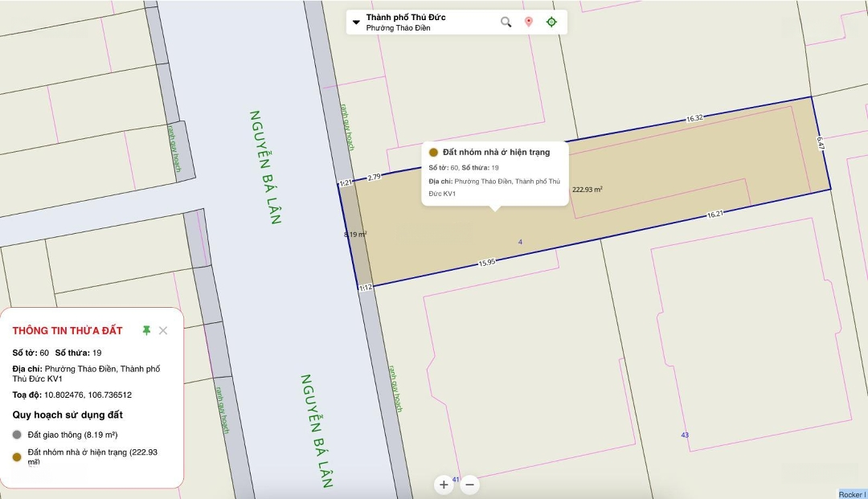This screenshot has width=868, height=499.
Task: Click the gray Đất giao thông swatch
Action: pos(18,435)
